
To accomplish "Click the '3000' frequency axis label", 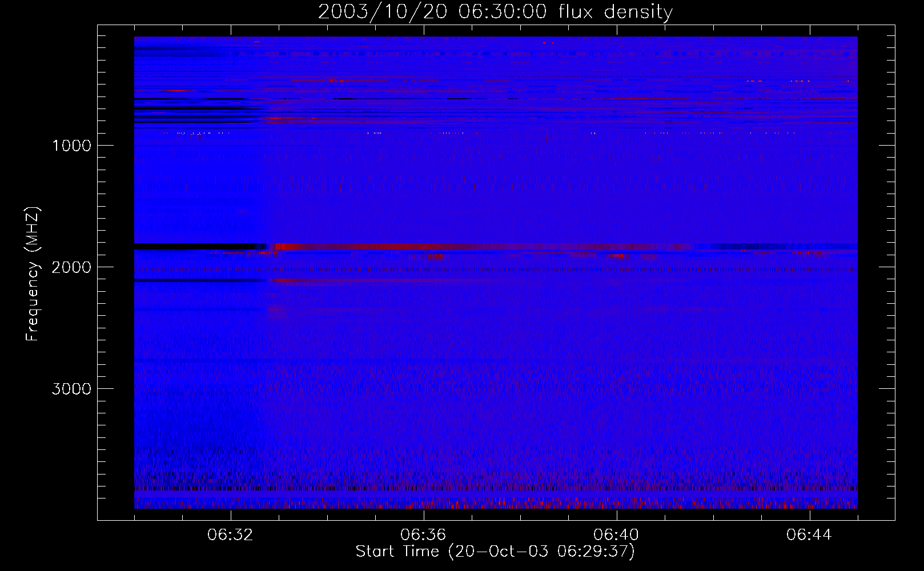I will tap(72, 389).
